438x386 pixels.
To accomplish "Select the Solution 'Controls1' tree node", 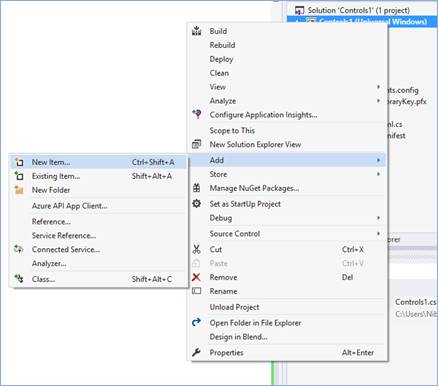I will 359,10.
